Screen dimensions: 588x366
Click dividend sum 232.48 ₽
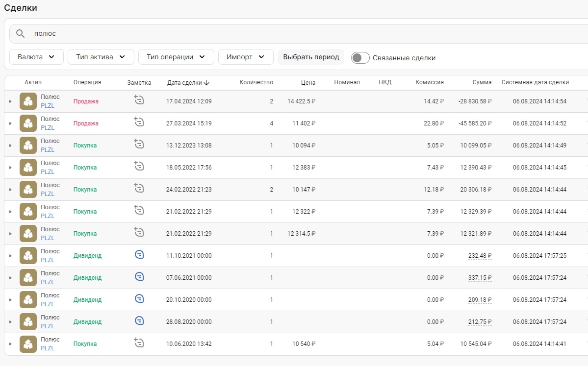[480, 256]
